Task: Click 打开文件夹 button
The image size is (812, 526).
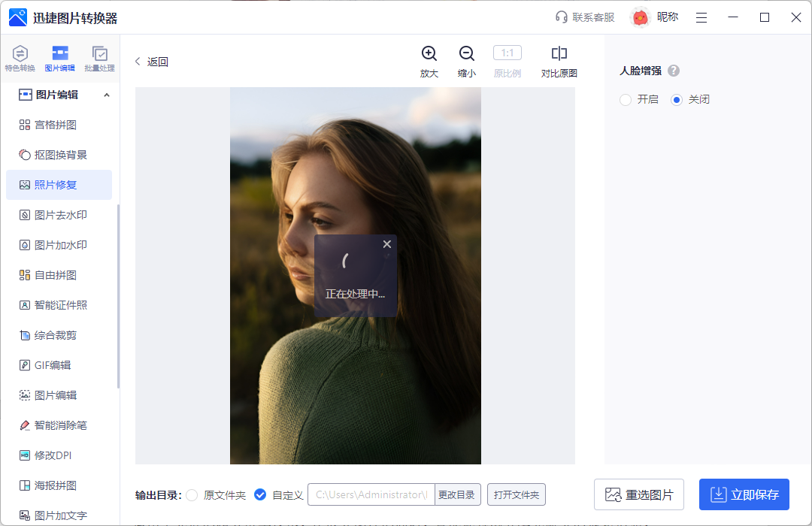Action: [517, 494]
